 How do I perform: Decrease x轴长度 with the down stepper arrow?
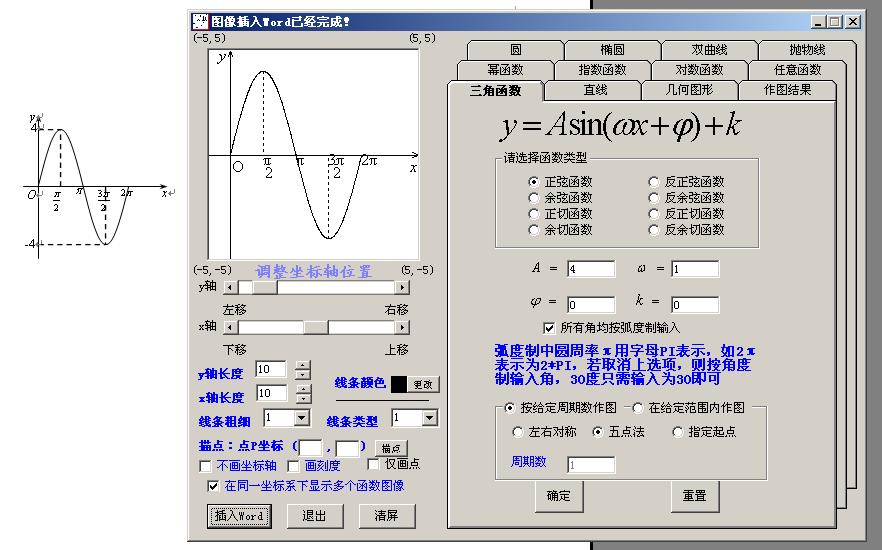[x=303, y=399]
